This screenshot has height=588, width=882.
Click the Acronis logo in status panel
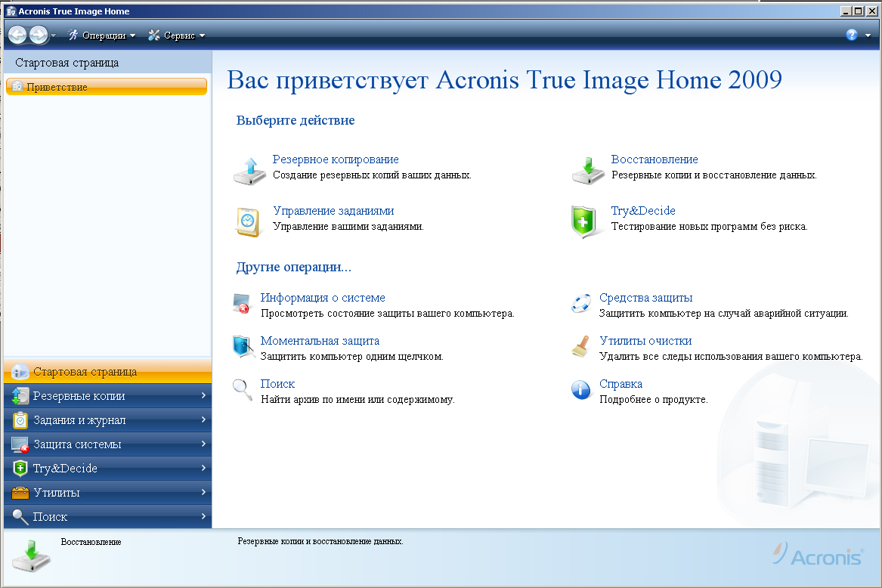[817, 555]
